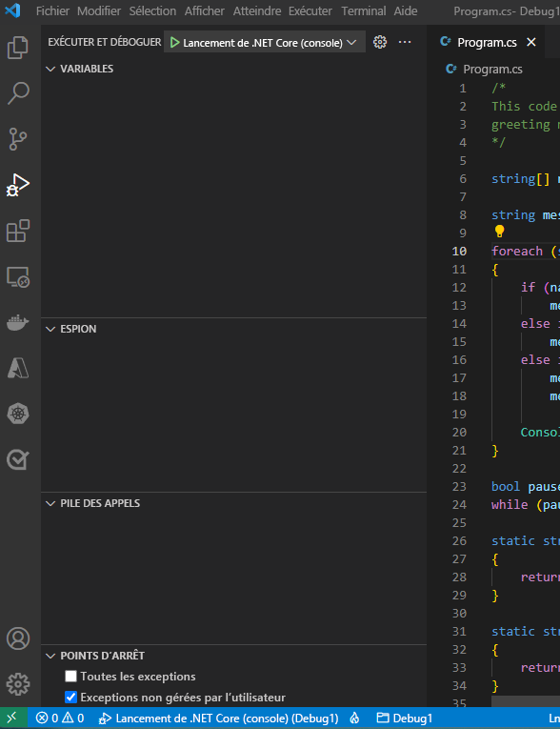The width and height of the screenshot is (560, 729).
Task: Open the Azure view icon
Action: 18,368
